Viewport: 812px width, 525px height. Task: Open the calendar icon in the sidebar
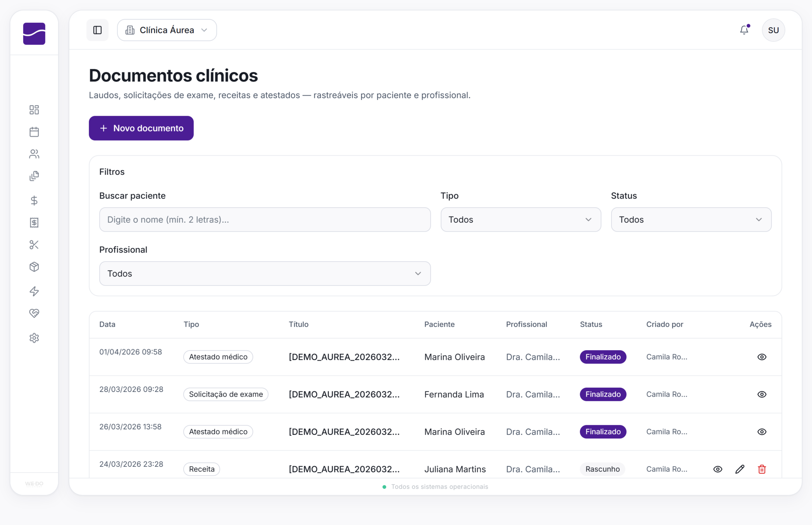point(34,132)
